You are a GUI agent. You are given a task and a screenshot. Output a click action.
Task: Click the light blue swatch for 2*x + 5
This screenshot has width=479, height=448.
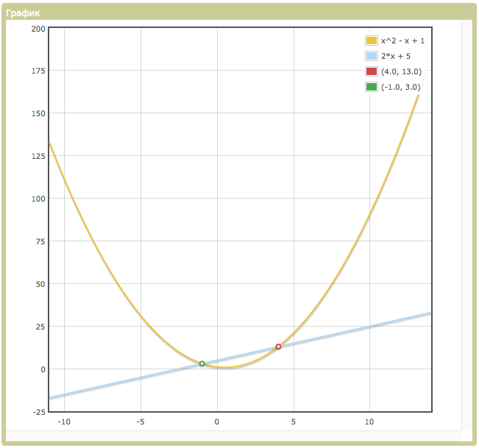[x=372, y=56]
